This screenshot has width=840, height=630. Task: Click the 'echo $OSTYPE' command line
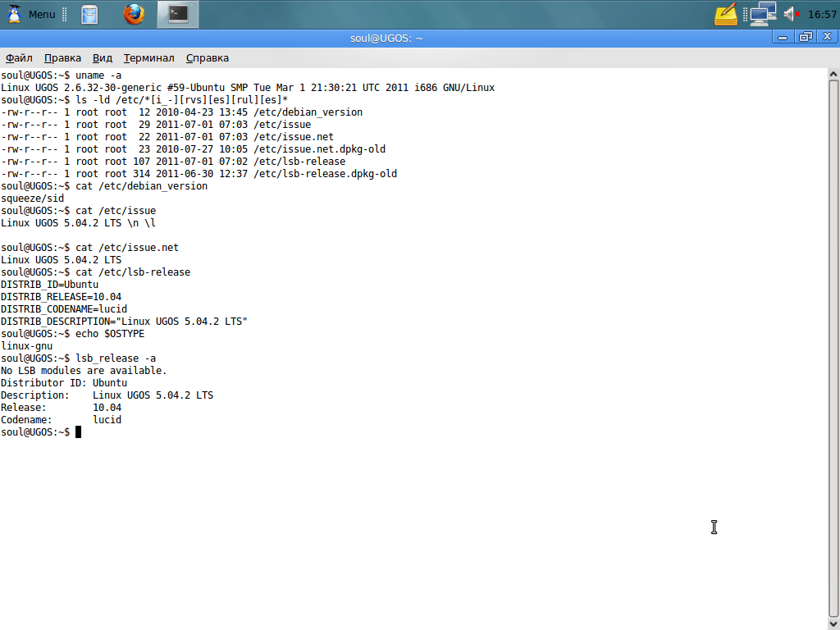(x=72, y=335)
